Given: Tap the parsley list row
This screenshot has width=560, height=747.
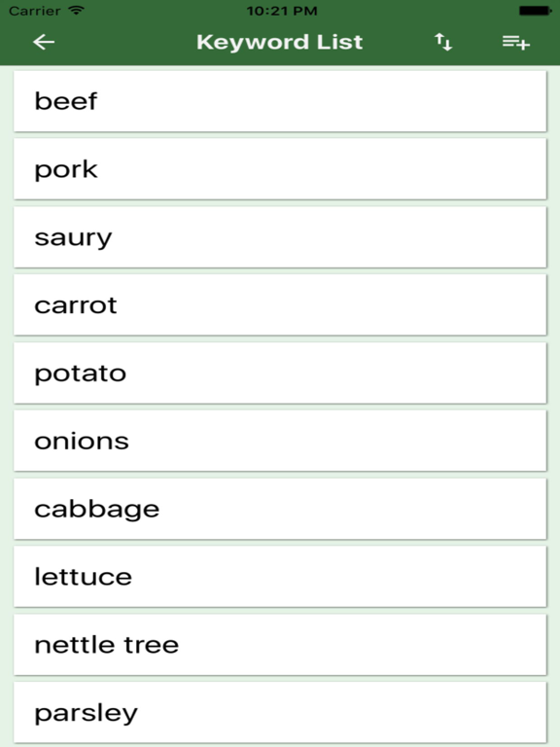Looking at the screenshot, I should click(280, 713).
